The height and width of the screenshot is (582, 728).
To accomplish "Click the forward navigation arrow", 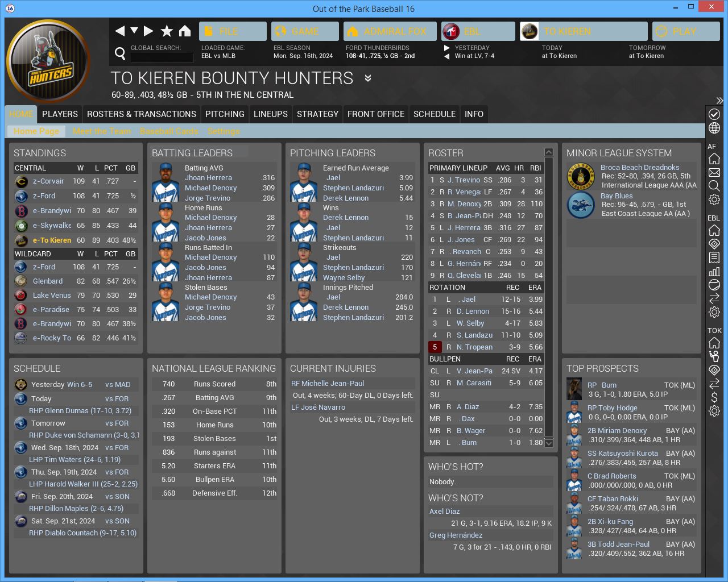I will point(148,31).
